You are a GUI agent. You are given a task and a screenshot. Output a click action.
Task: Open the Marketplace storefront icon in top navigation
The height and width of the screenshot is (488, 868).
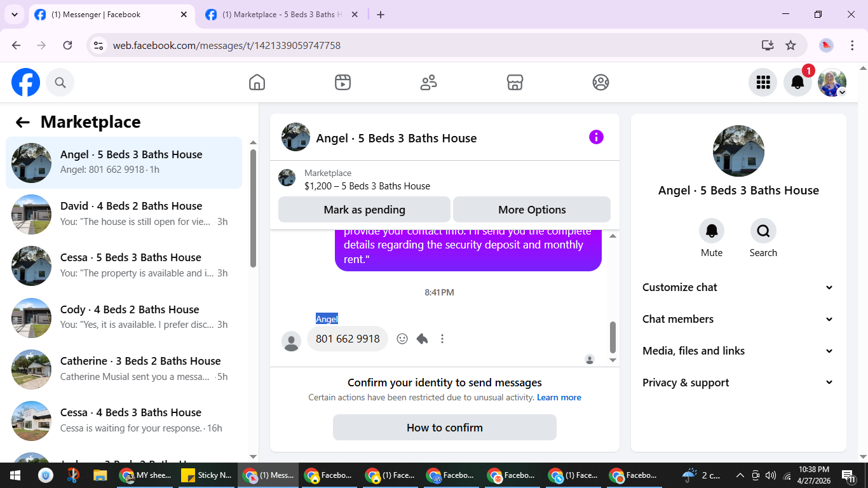[x=515, y=83]
